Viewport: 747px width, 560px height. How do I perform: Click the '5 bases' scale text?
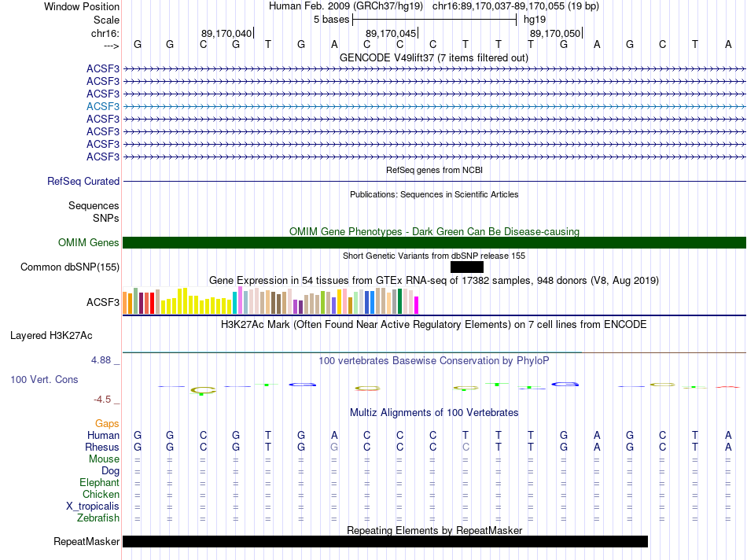coord(332,20)
